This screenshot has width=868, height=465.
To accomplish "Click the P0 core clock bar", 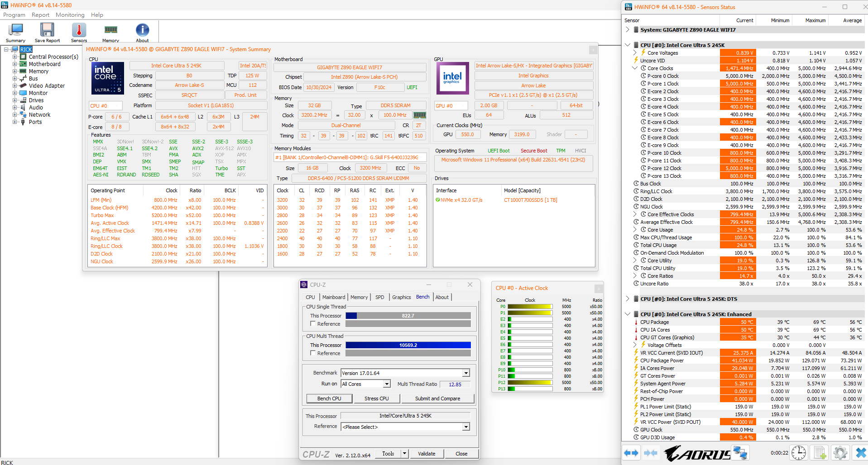I will tap(530, 307).
